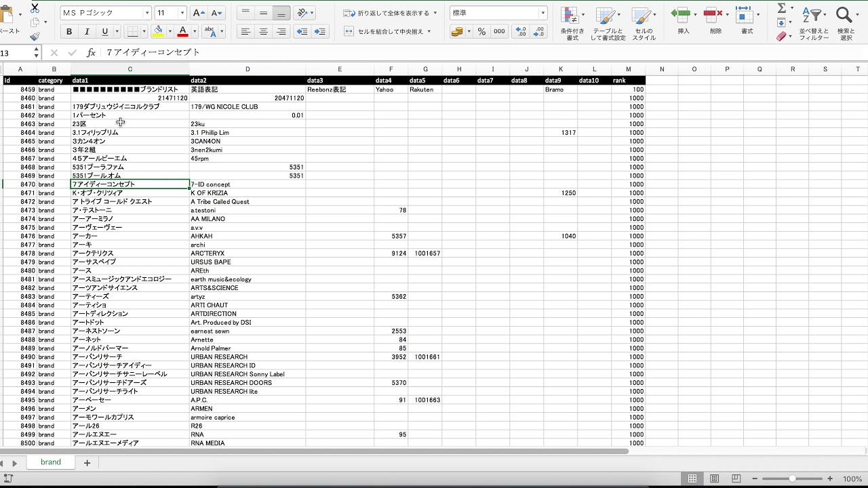Screen dimensions: 868x488
Task: Open the font size dropdown
Action: (182, 13)
